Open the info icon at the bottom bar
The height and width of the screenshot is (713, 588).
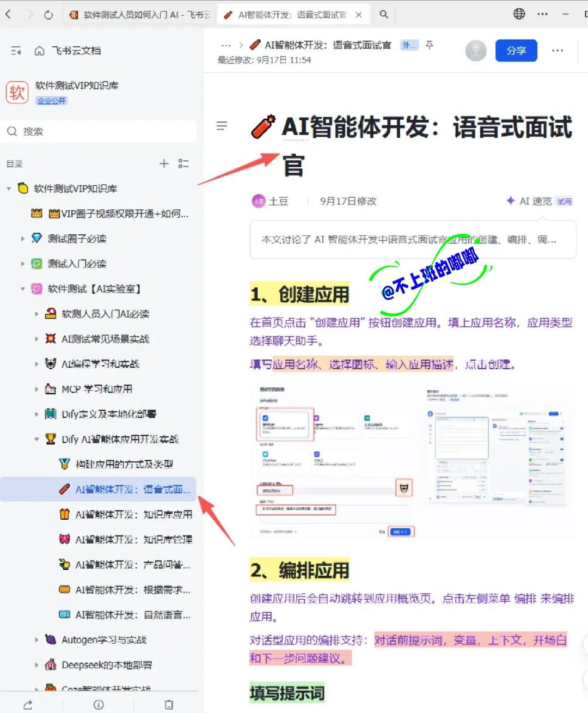[98, 704]
